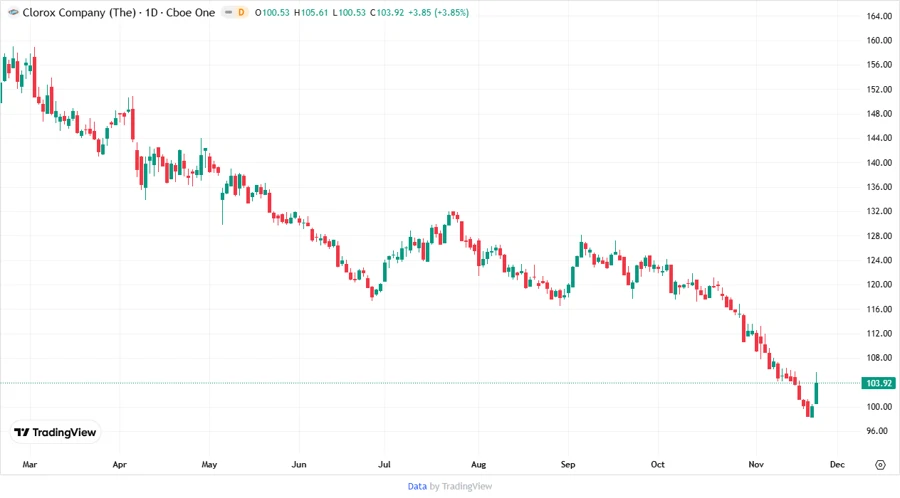Click the TradingView logo badge
This screenshot has width=900, height=498.
(x=56, y=433)
